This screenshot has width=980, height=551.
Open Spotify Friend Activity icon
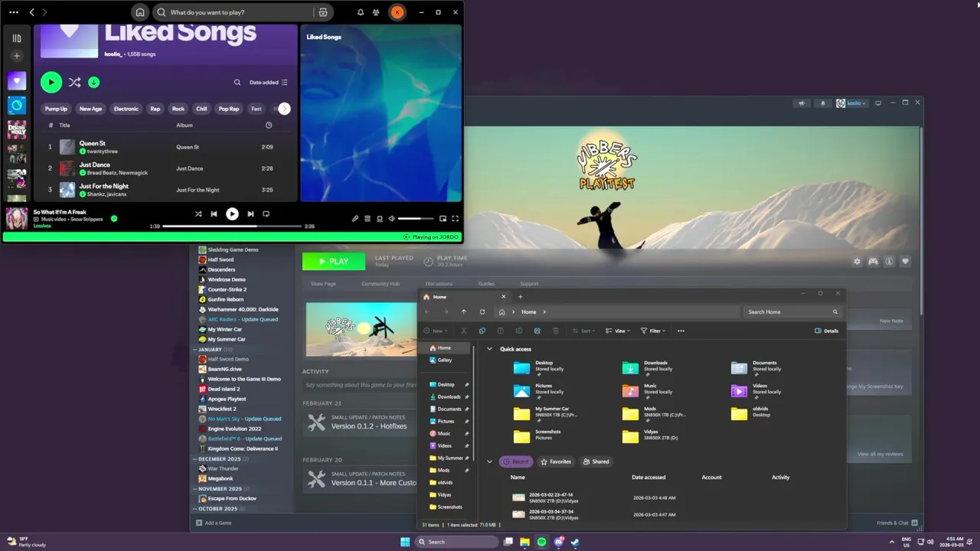(376, 12)
